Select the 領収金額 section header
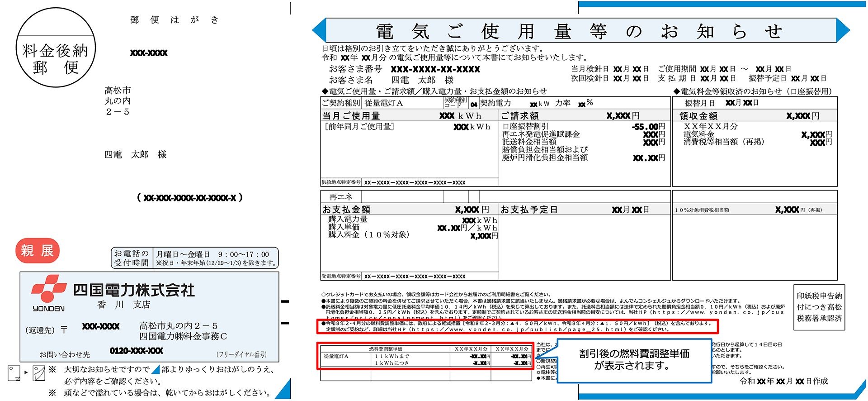 click(x=698, y=116)
